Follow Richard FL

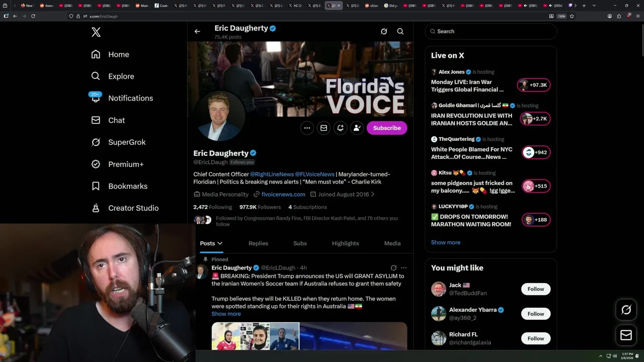(x=536, y=338)
